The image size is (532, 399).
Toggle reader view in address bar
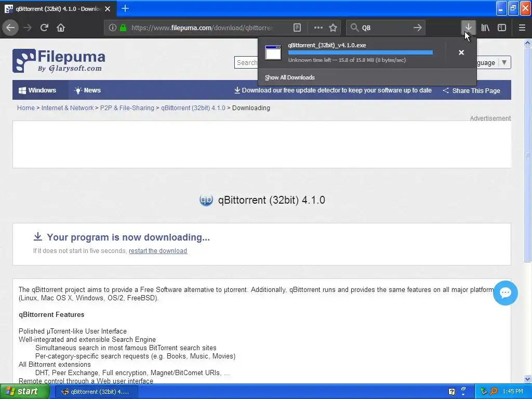coord(297,28)
